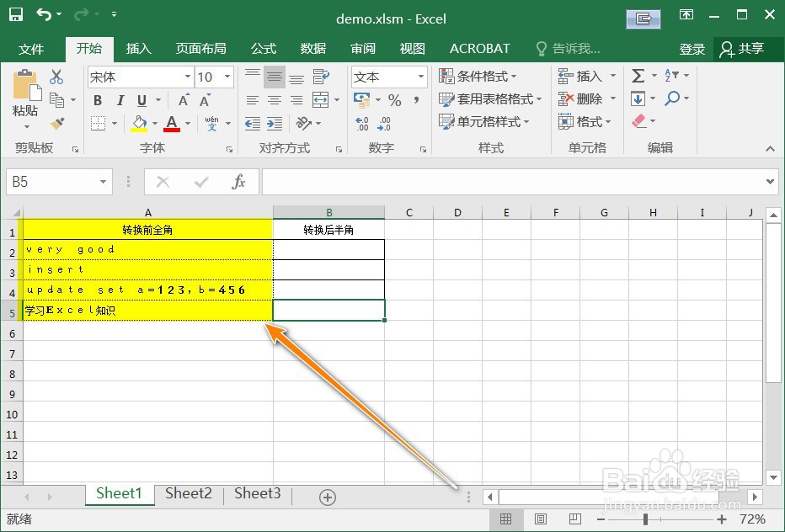Switch to Page Layout view icon
Image resolution: width=785 pixels, height=532 pixels.
[x=541, y=519]
